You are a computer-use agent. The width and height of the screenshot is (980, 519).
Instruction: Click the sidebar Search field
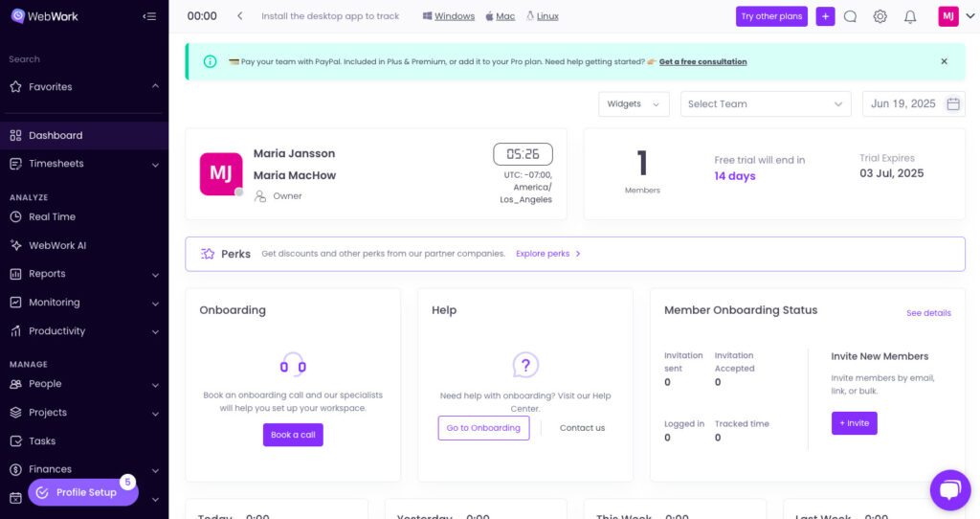coord(84,59)
